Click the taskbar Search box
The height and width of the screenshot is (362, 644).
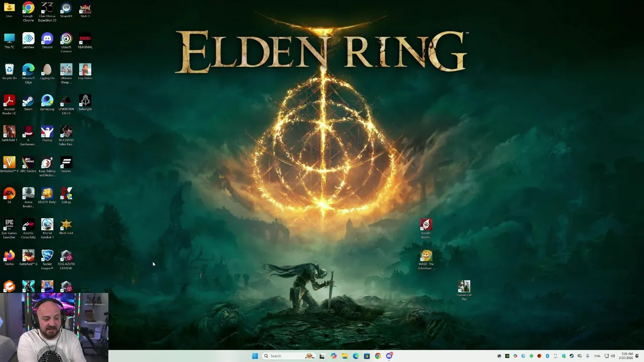click(288, 356)
